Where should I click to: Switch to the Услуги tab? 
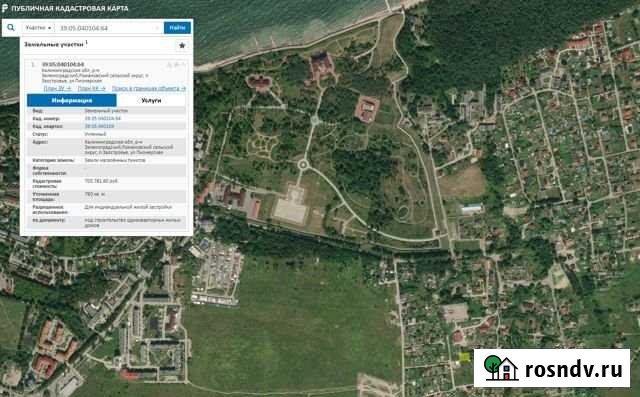pyautogui.click(x=151, y=100)
